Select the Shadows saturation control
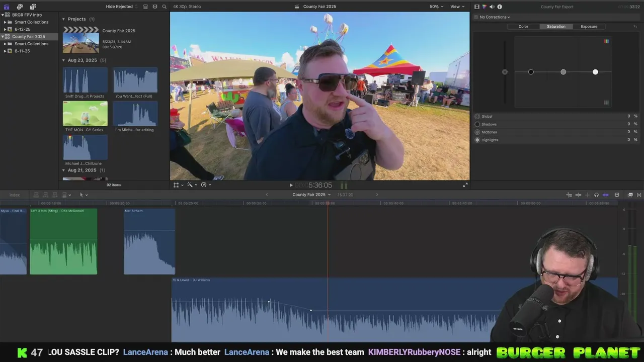This screenshot has height=362, width=644. [477, 124]
